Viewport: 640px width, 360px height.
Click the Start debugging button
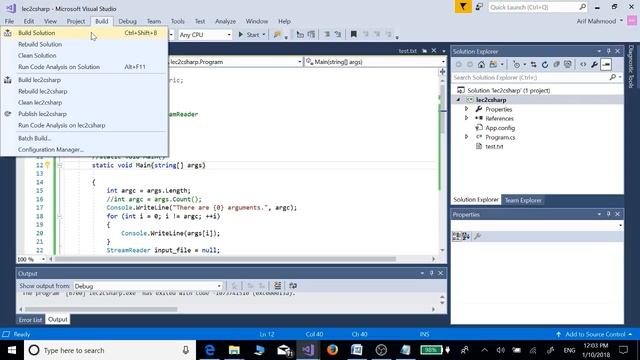(x=249, y=35)
